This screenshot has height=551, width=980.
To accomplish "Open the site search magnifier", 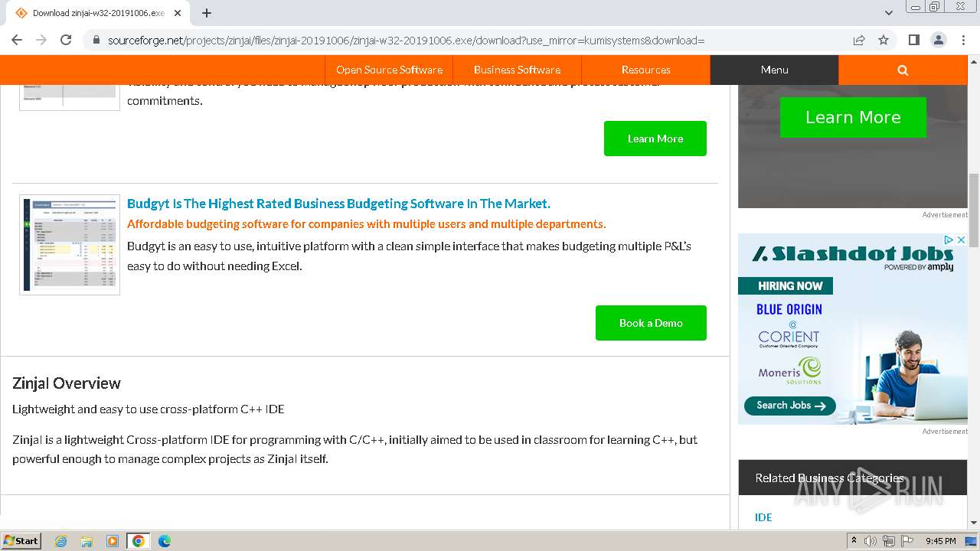I will 903,70.
